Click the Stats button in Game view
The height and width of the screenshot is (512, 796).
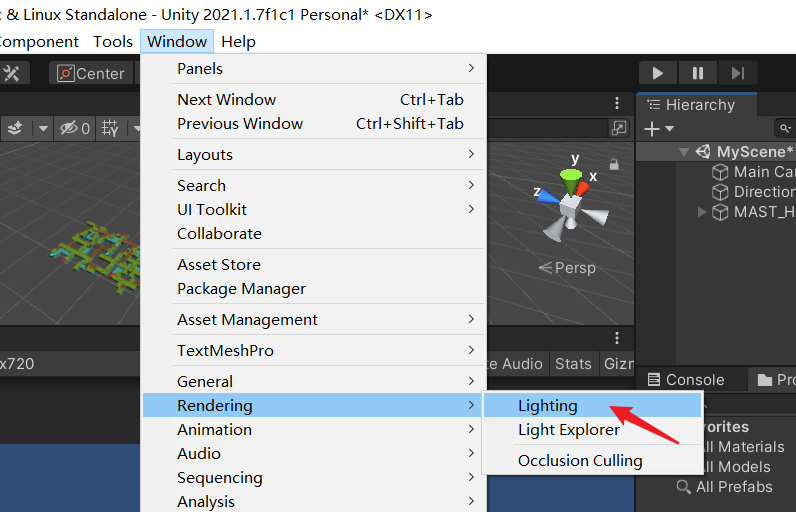click(573, 364)
